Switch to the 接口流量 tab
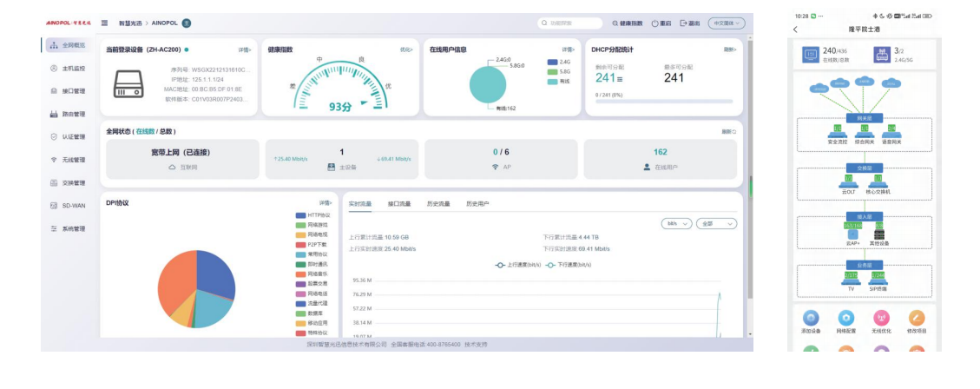Viewport: 980px width, 389px height. click(398, 204)
